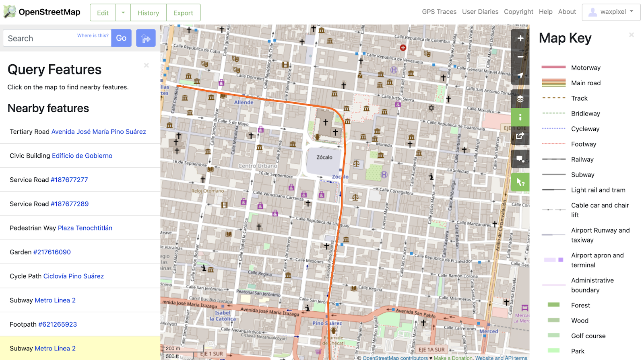Open Plaza Tenochtitlán pedestrian way
Image resolution: width=644 pixels, height=360 pixels.
pos(85,228)
